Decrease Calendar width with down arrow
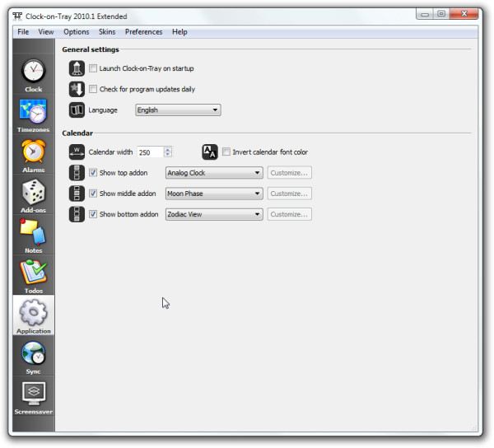This screenshot has width=494, height=448. [168, 155]
